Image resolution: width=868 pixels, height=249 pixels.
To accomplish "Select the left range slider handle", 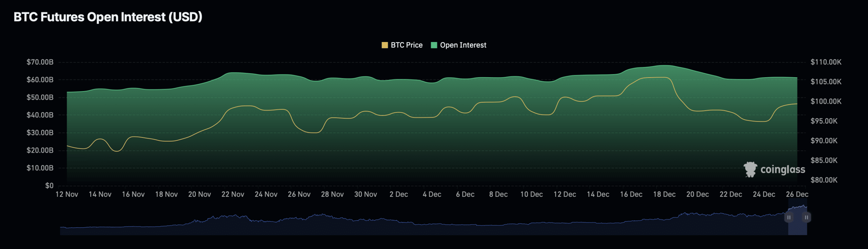I will [789, 217].
